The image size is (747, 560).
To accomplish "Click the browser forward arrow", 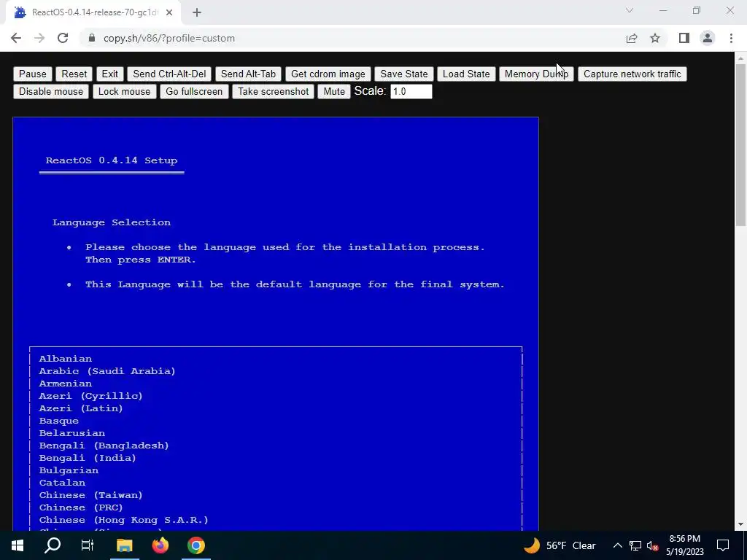I will pyautogui.click(x=39, y=38).
